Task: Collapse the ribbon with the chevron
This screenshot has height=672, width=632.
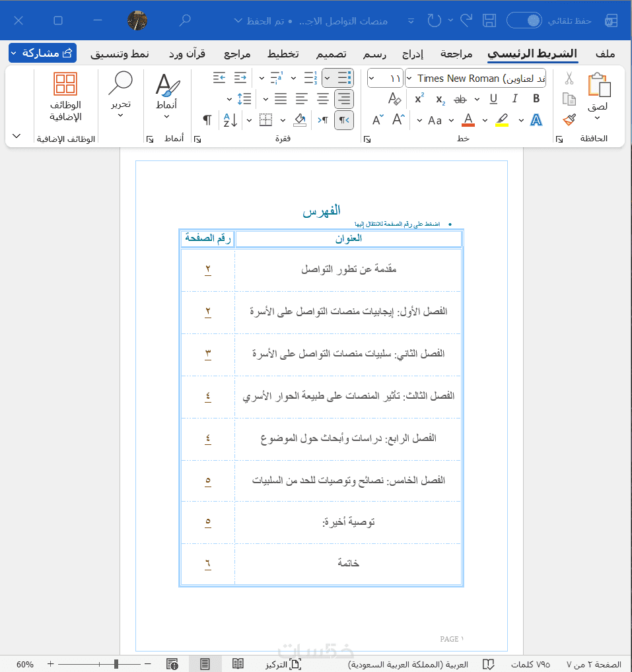Action: pyautogui.click(x=17, y=136)
